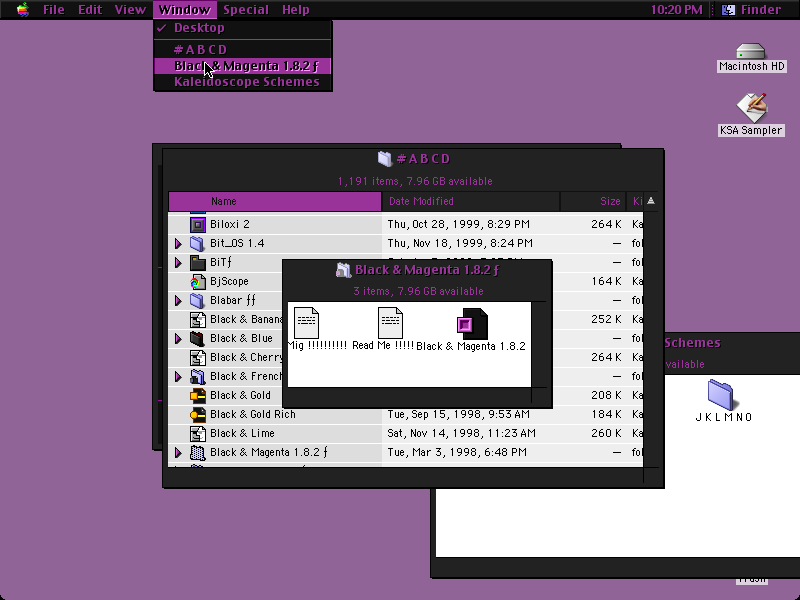Viewport: 800px width, 600px height.
Task: Click the Blabar ƒƒ folder icon
Action: [197, 301]
